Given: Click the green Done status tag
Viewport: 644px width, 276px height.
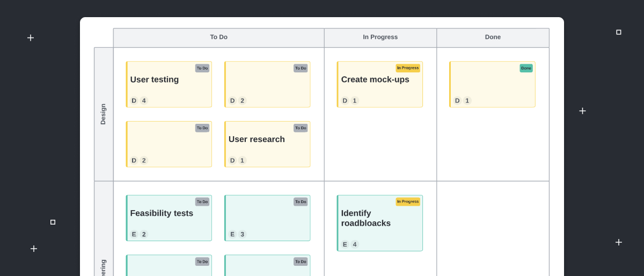Looking at the screenshot, I should pos(526,68).
